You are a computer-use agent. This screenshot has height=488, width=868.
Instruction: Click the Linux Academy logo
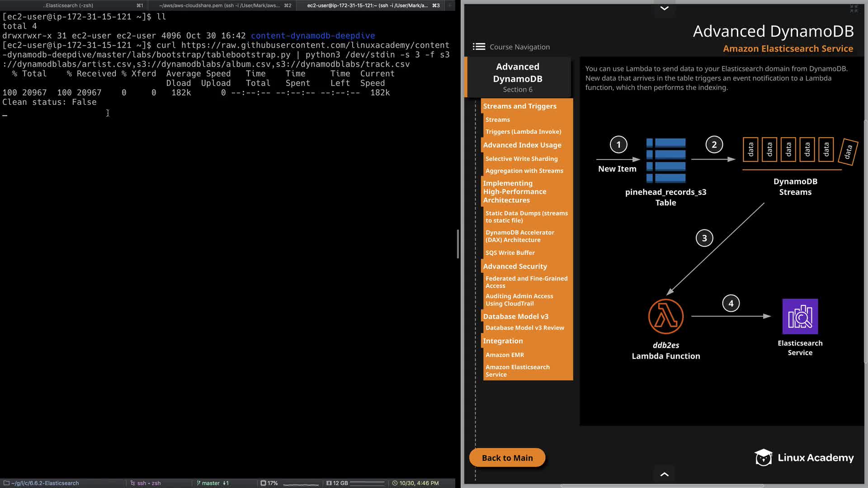pyautogui.click(x=804, y=458)
